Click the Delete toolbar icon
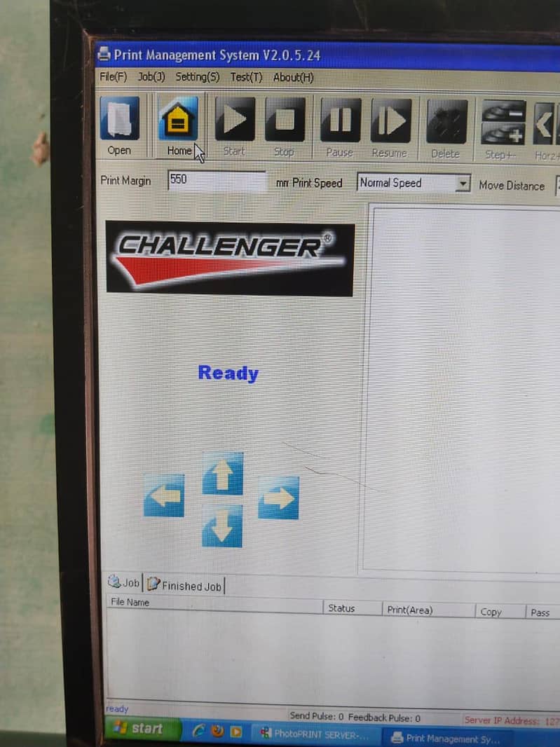This screenshot has height=747, width=560. tap(446, 123)
